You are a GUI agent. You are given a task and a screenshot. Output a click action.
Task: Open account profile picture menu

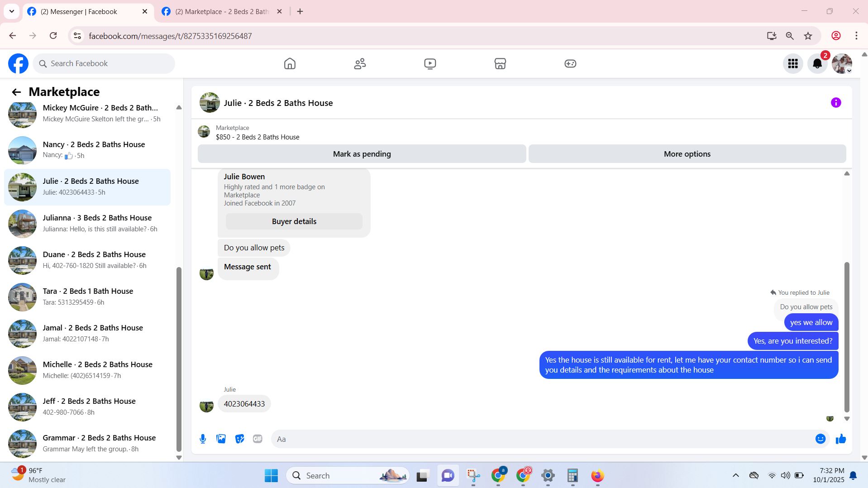click(842, 64)
